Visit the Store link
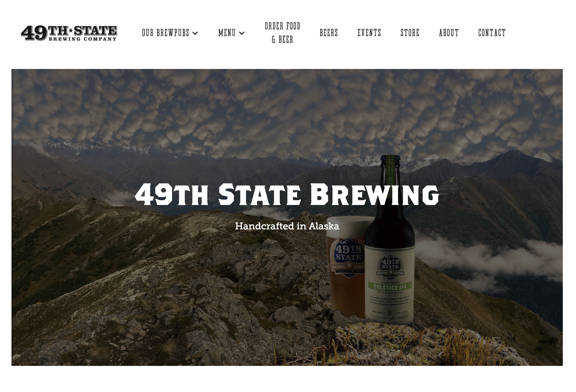This screenshot has width=576, height=392. (x=410, y=33)
